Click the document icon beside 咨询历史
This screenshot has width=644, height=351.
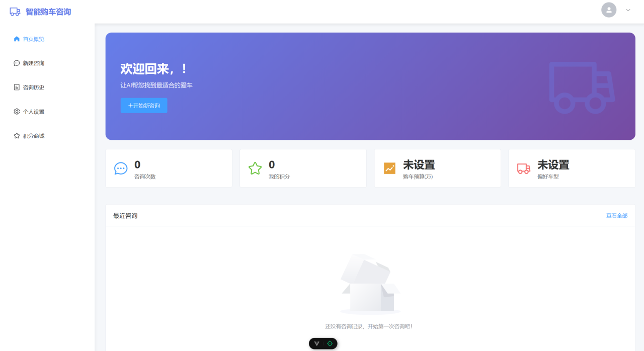[17, 87]
